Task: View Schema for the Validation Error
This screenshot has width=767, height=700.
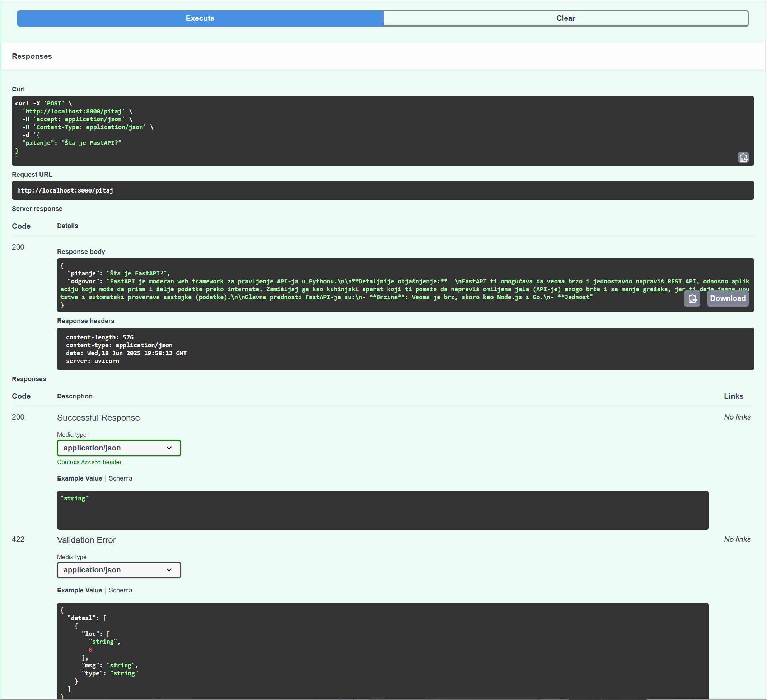Action: [x=120, y=590]
